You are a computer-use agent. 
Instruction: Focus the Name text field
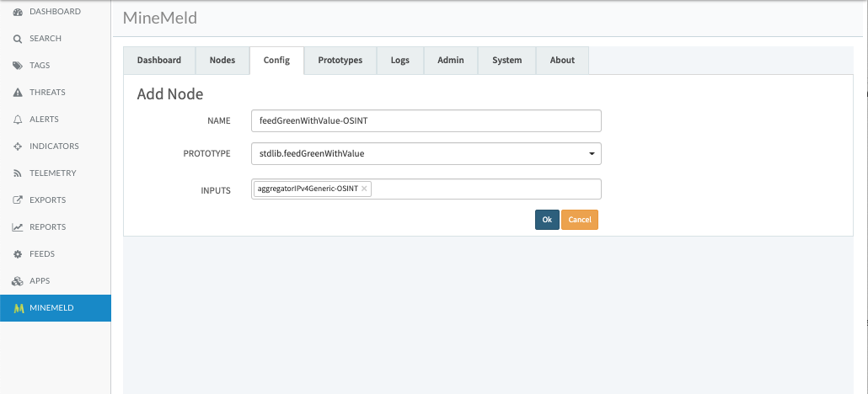[x=426, y=121]
